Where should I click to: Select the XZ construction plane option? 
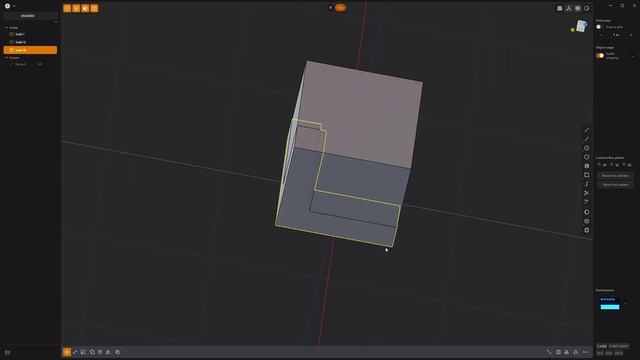[627, 165]
